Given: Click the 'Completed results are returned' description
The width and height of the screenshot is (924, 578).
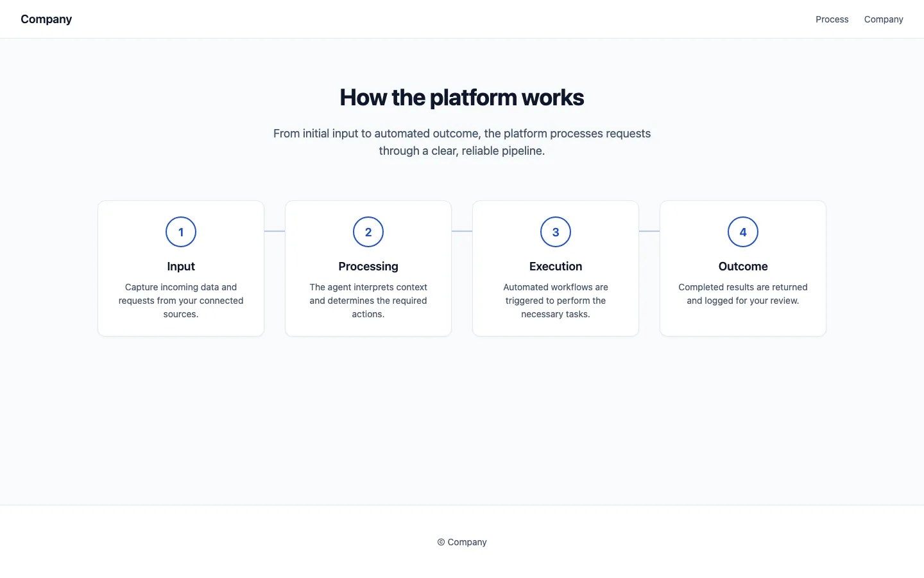Looking at the screenshot, I should tap(743, 293).
